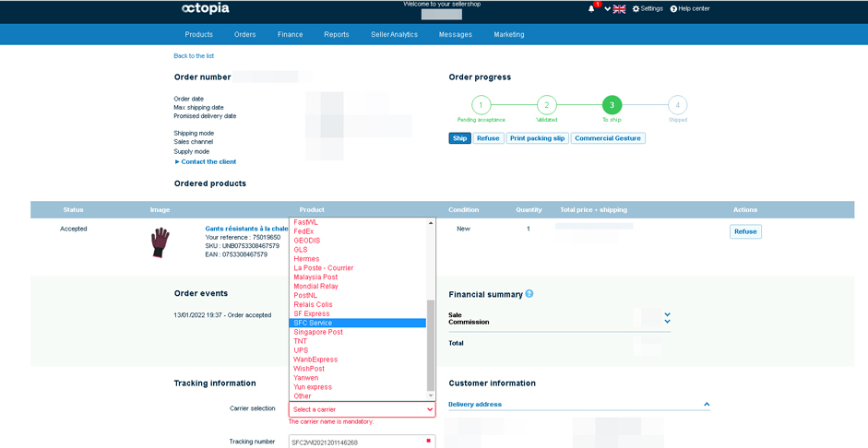Click order progress step 1 circle

tap(481, 105)
